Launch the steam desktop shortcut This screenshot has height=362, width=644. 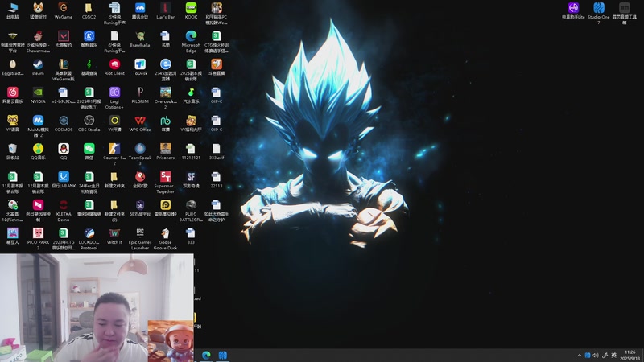point(38,68)
